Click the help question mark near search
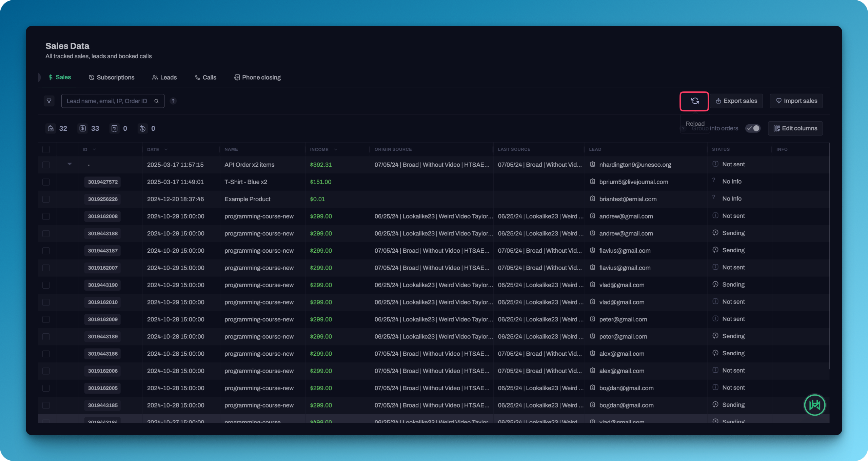This screenshot has height=461, width=868. coord(173,101)
